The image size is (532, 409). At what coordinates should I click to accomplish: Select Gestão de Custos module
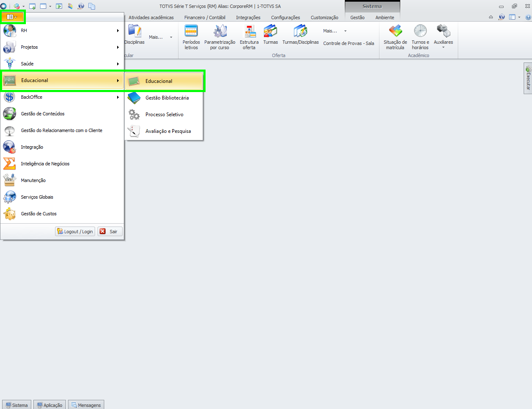point(62,214)
